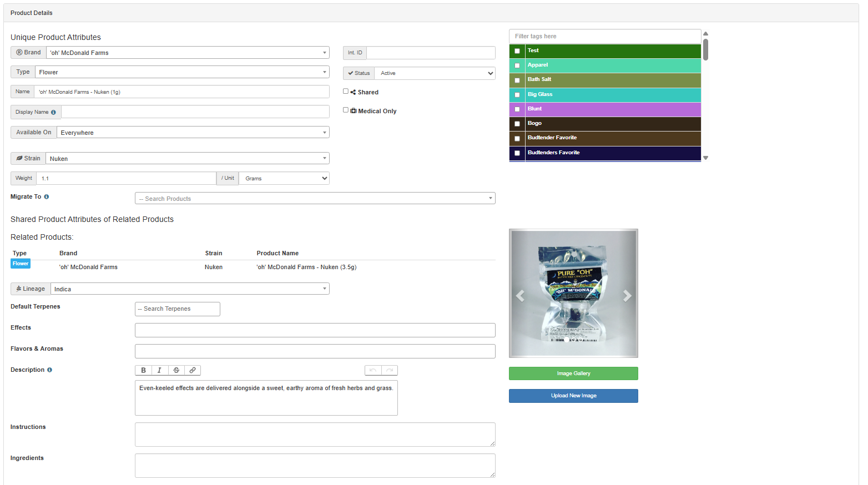The width and height of the screenshot is (868, 485).
Task: Check the Budtenders Favorite tag checkbox
Action: pos(517,153)
